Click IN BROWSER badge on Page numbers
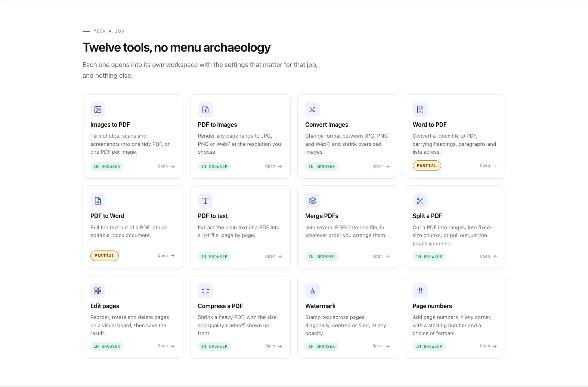This screenshot has width=588, height=387. pyautogui.click(x=429, y=346)
